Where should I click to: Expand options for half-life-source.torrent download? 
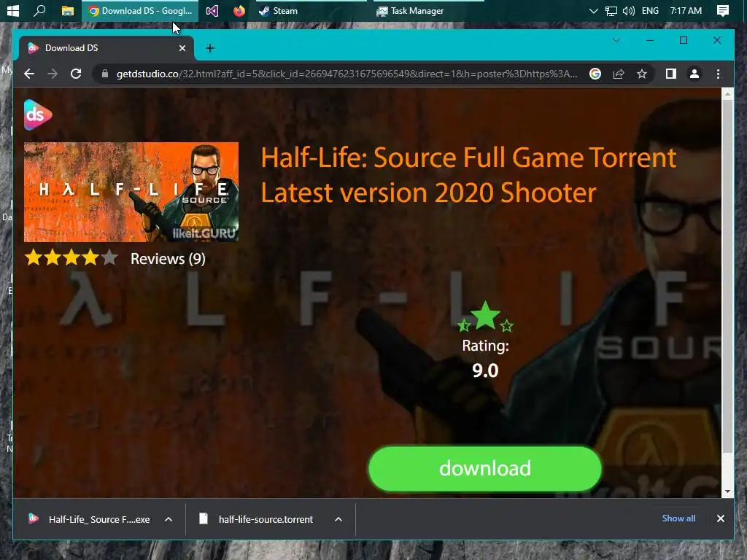click(x=338, y=519)
